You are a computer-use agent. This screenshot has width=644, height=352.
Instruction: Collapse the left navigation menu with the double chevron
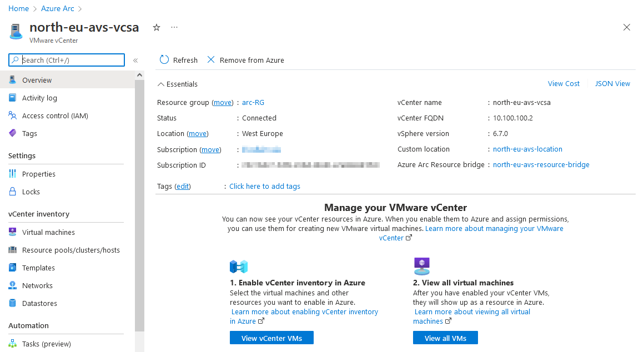click(135, 61)
